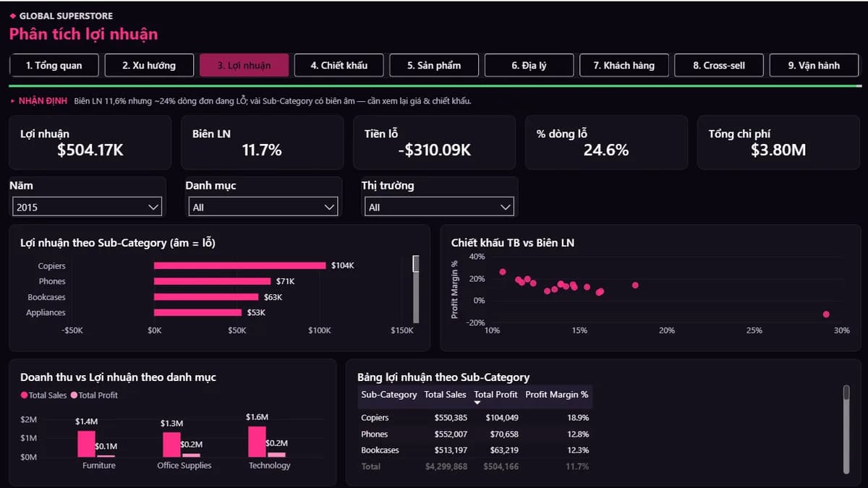Click the Total Sales legend marker

[x=24, y=395]
